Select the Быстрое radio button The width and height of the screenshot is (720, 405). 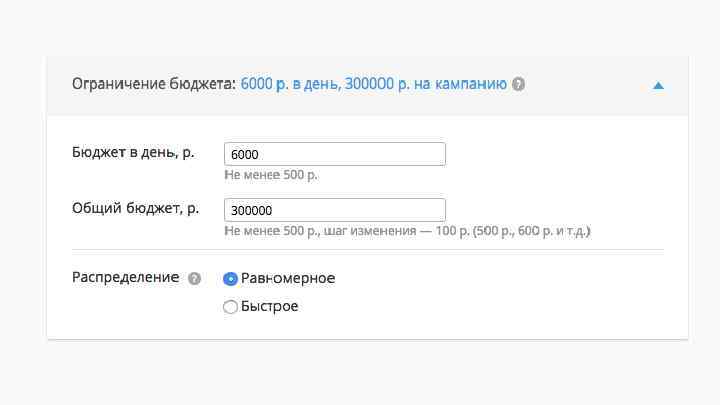(x=230, y=307)
